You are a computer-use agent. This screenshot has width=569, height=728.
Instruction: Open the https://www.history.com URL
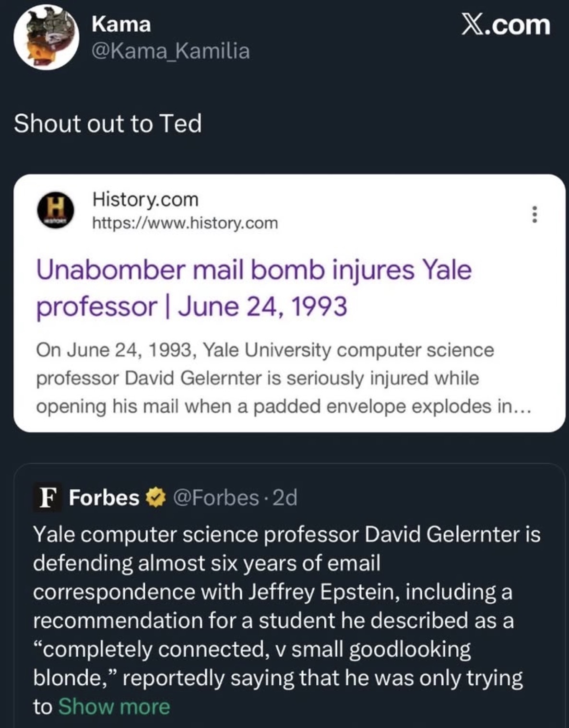pyautogui.click(x=185, y=223)
